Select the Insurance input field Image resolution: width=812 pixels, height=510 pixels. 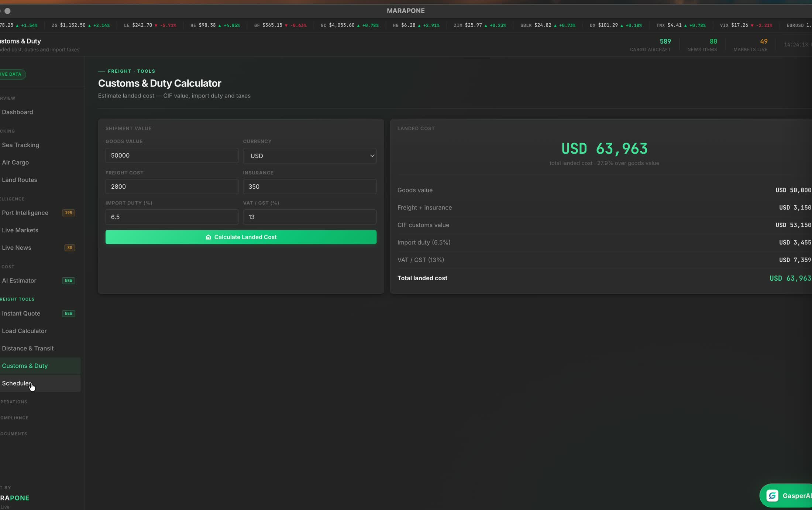pyautogui.click(x=310, y=186)
